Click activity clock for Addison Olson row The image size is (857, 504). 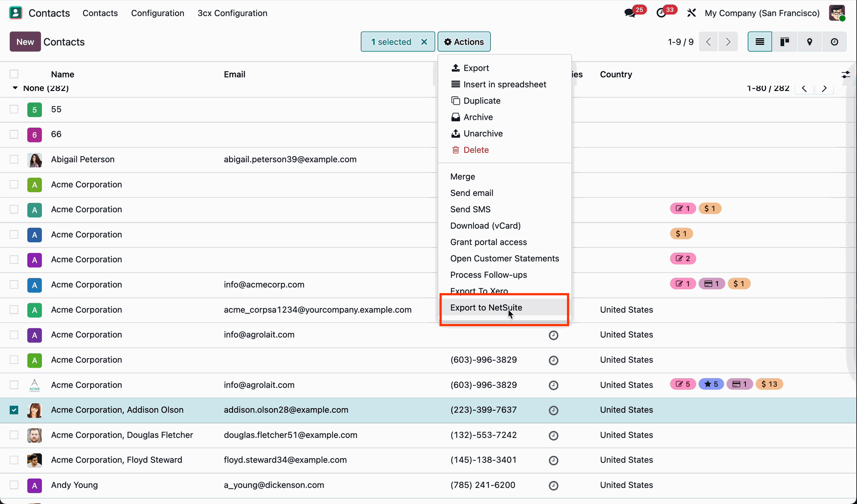tap(553, 410)
